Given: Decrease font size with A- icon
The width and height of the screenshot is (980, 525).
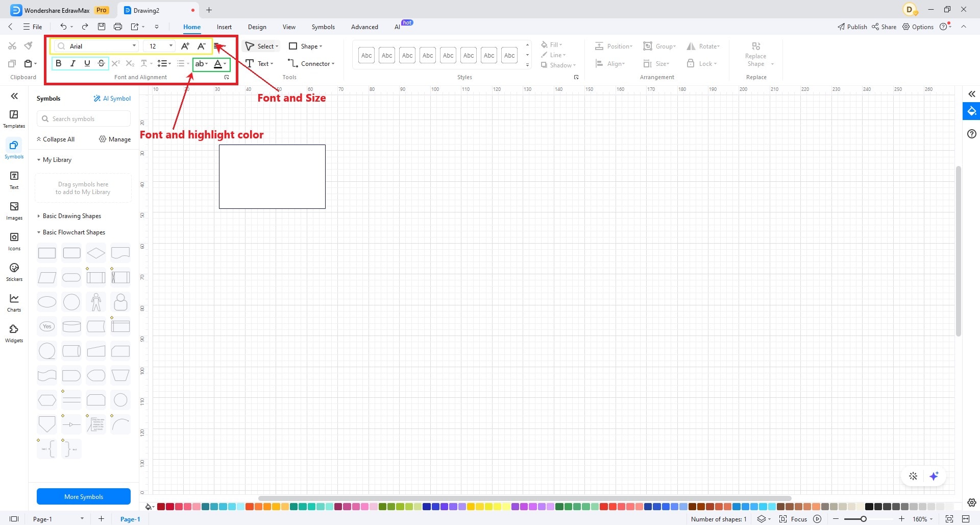Looking at the screenshot, I should coord(202,46).
